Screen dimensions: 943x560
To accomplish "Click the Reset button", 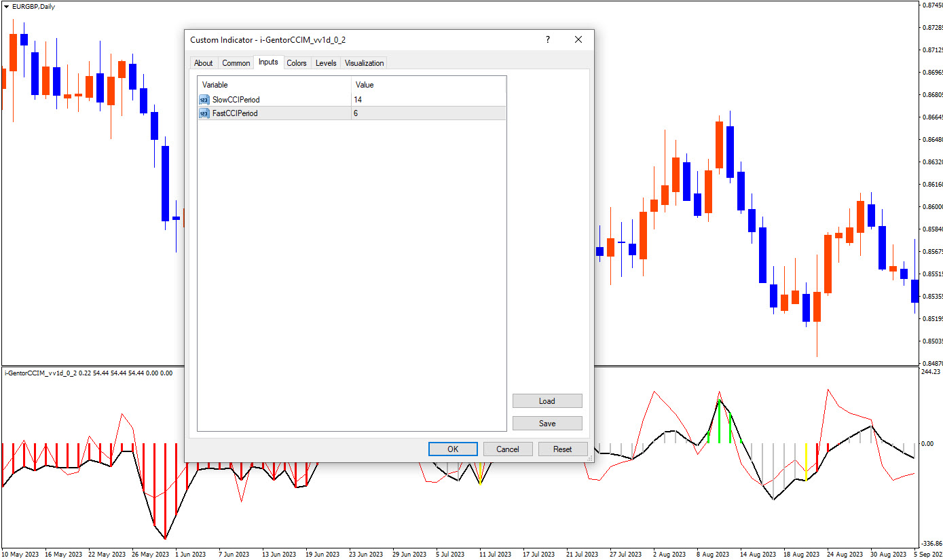I will pyautogui.click(x=563, y=449).
